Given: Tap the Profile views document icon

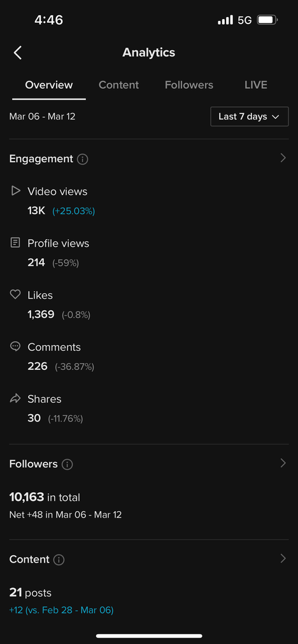Looking at the screenshot, I should point(15,243).
